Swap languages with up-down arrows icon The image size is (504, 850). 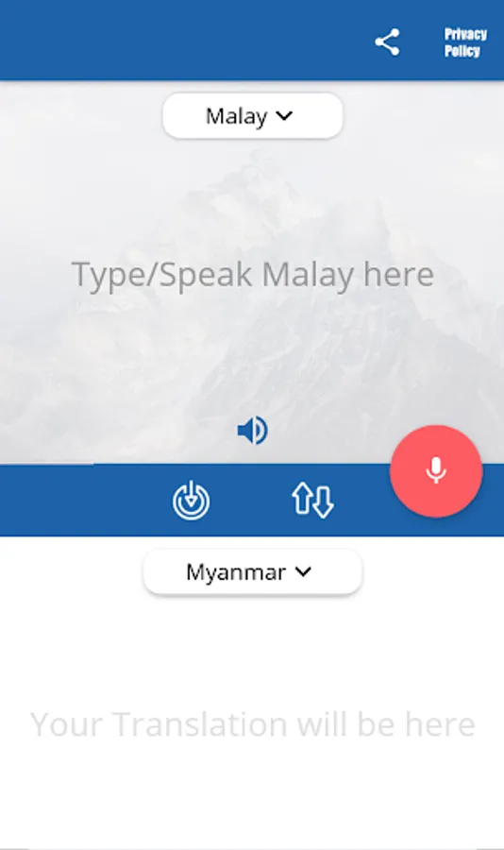312,500
